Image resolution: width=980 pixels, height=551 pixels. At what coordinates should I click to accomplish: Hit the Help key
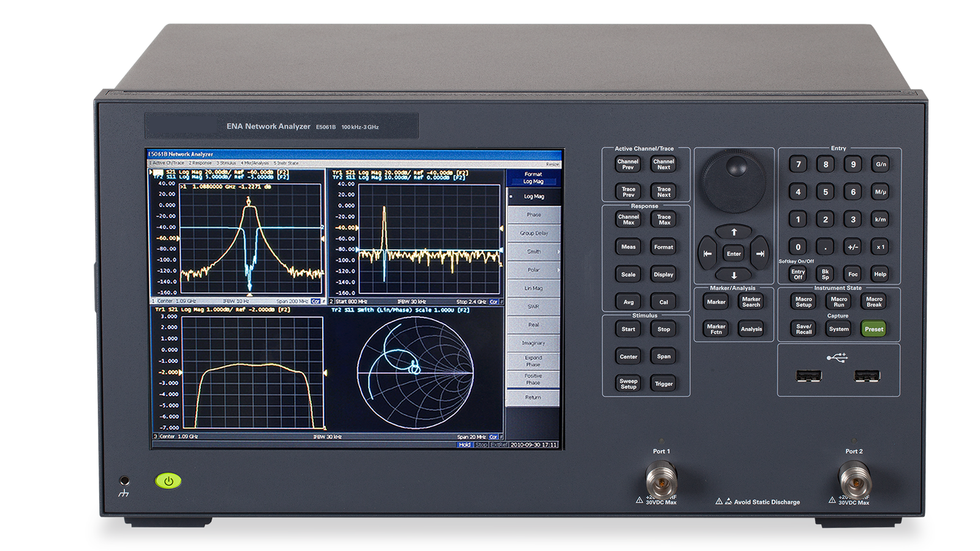coord(881,274)
